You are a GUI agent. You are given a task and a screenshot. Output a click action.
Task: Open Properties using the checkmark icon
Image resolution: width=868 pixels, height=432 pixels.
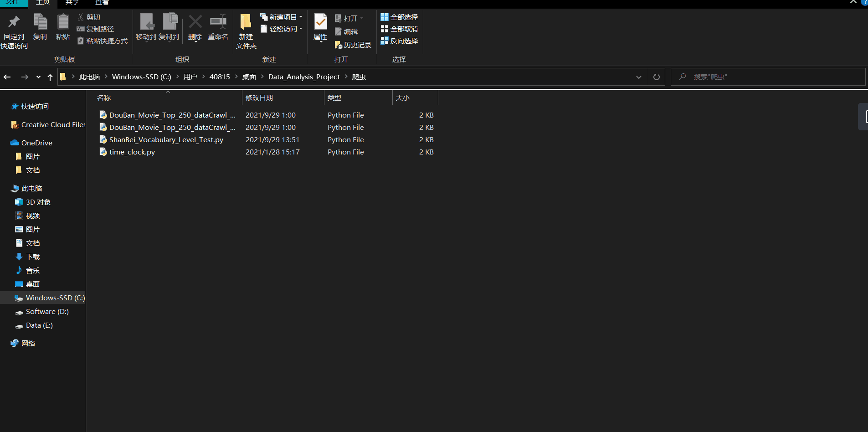320,23
